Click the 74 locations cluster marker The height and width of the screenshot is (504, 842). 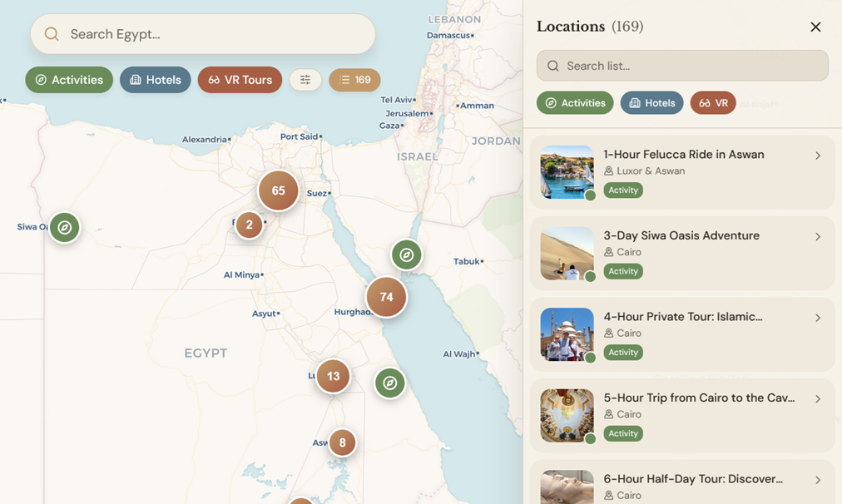(386, 297)
